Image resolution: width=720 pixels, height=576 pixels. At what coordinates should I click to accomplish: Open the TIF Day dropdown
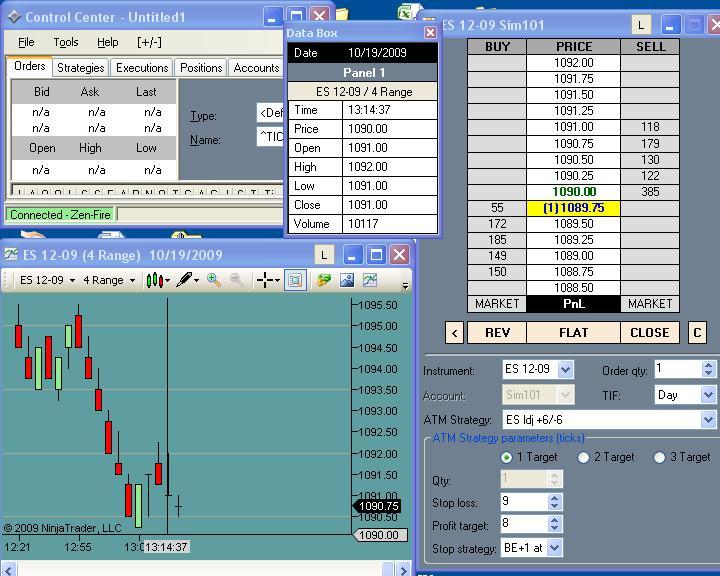click(x=709, y=395)
